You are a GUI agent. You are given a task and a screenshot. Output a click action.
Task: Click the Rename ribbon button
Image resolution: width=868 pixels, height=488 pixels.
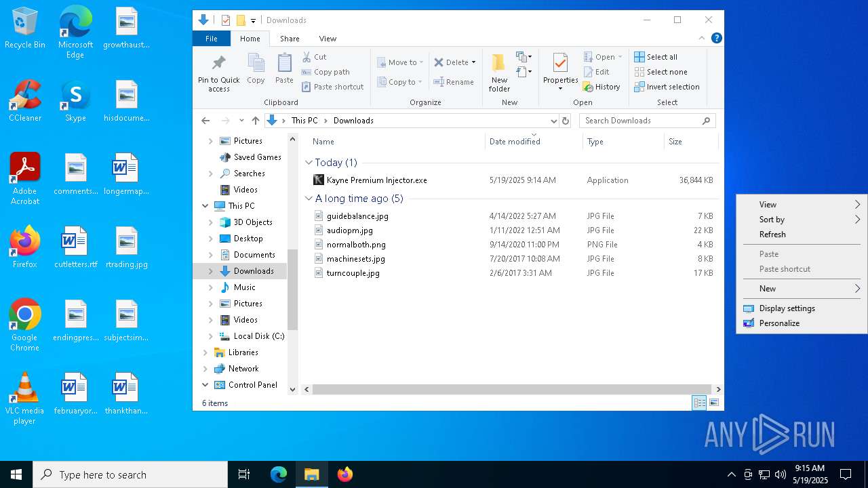click(454, 82)
